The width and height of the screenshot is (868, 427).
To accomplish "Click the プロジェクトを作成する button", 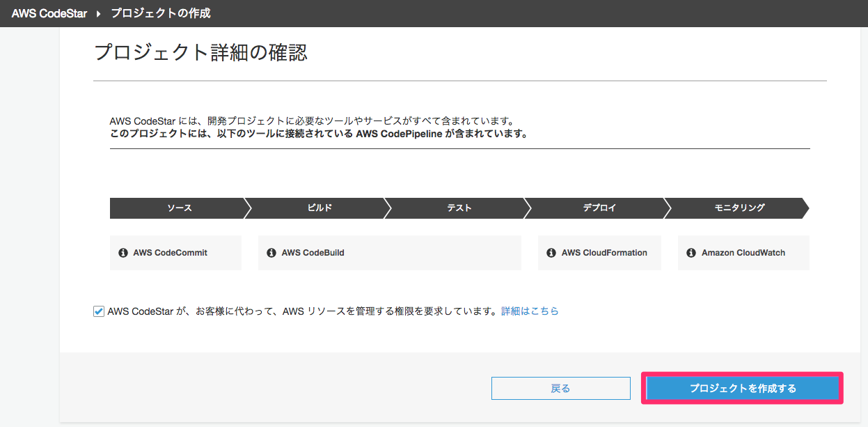I will [742, 388].
